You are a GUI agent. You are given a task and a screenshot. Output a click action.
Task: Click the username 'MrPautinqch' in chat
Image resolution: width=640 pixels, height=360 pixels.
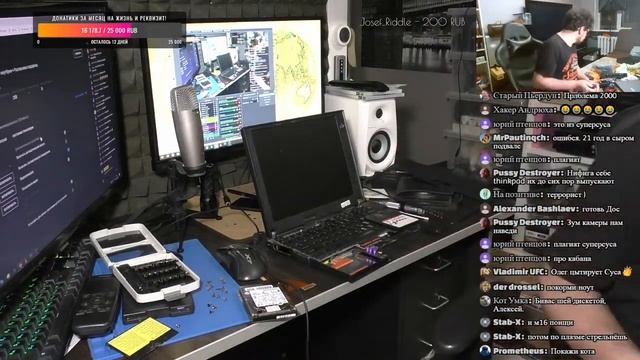coord(520,138)
